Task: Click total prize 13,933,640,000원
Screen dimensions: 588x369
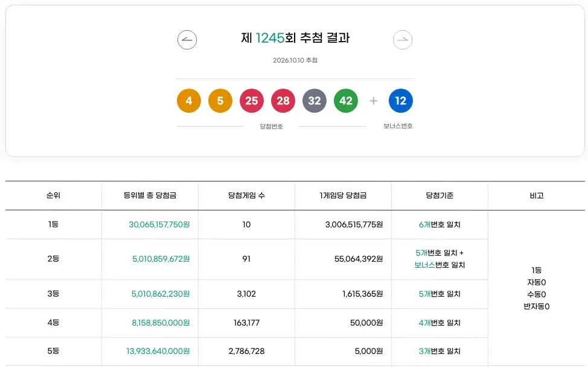Action: (x=158, y=351)
